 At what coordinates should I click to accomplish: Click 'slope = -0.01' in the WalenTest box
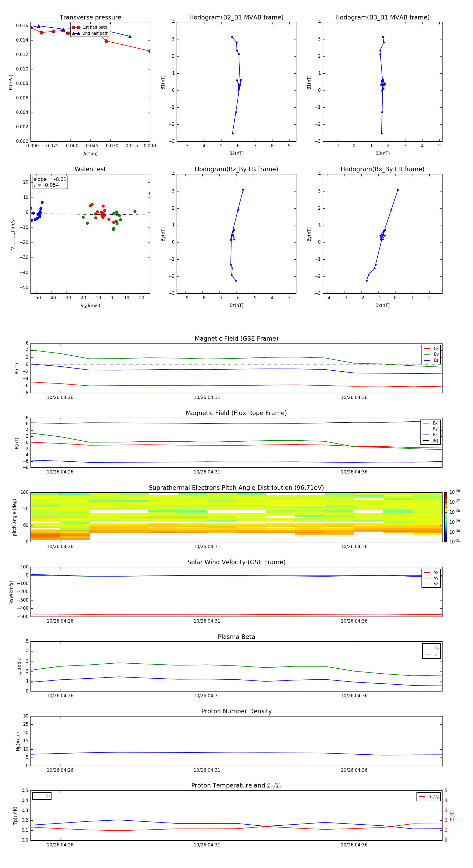pos(50,179)
